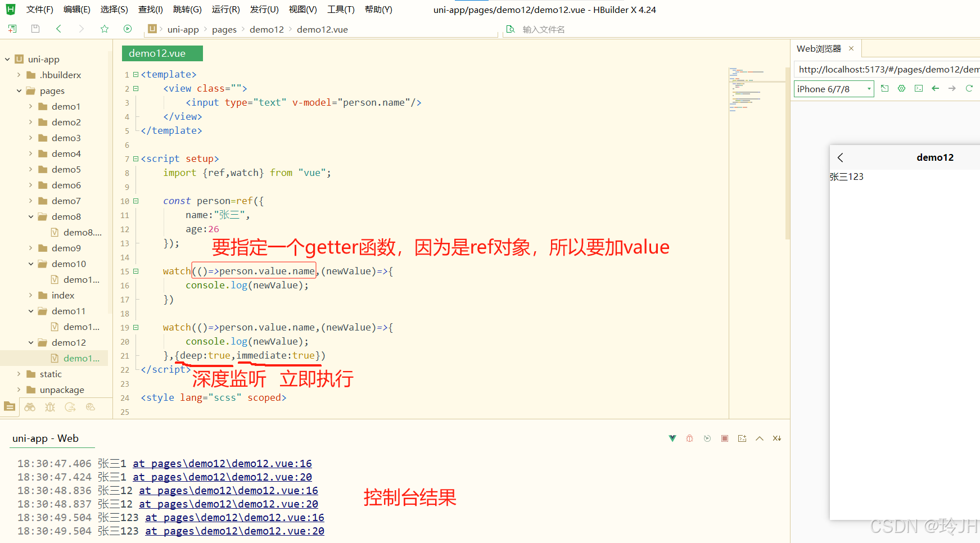Click the restart run icon in console toolbar
Viewport: 980px width, 543px height.
coord(707,438)
